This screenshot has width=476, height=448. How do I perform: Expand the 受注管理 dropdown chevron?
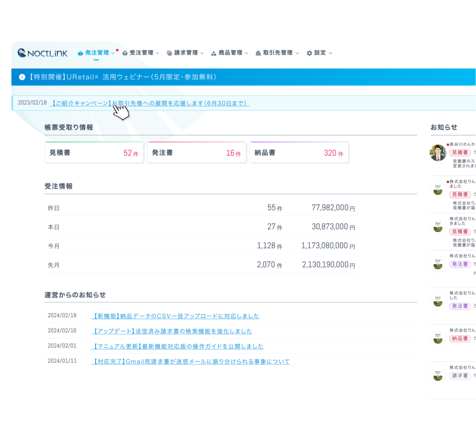coord(157,53)
